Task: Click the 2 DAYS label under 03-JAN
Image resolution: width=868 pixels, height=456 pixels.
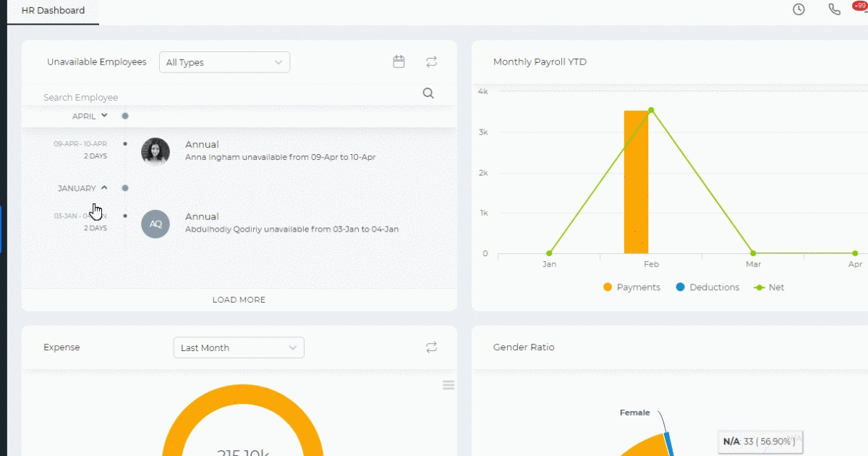Action: 95,228
